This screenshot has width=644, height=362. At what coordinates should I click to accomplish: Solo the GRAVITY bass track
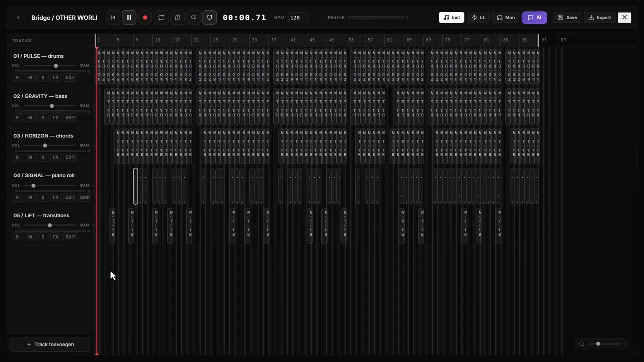tap(43, 118)
